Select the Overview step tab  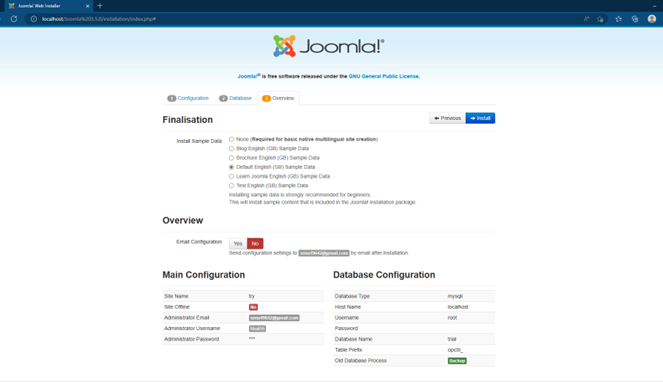coord(278,98)
